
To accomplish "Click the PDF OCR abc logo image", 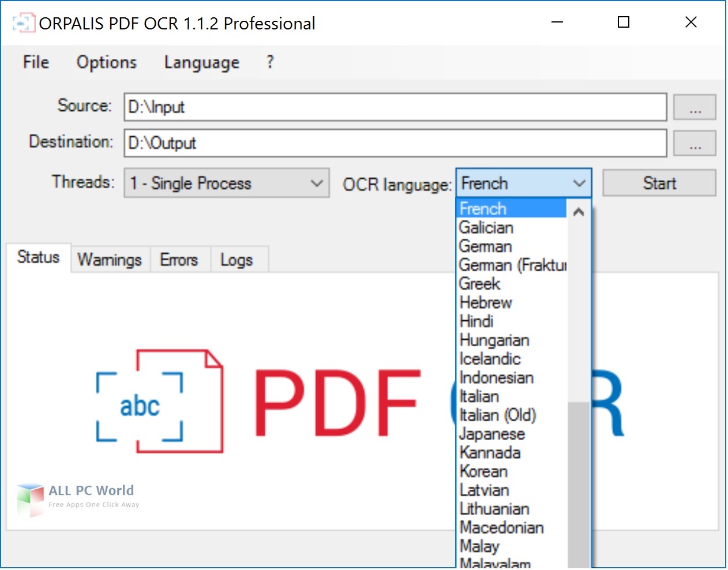I will (x=159, y=402).
